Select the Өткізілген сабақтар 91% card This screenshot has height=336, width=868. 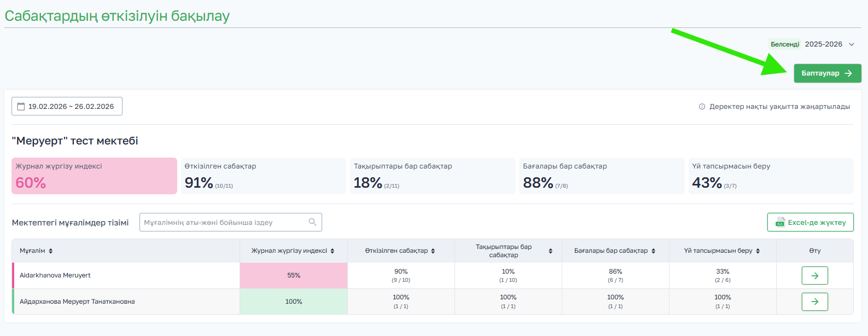tap(263, 176)
